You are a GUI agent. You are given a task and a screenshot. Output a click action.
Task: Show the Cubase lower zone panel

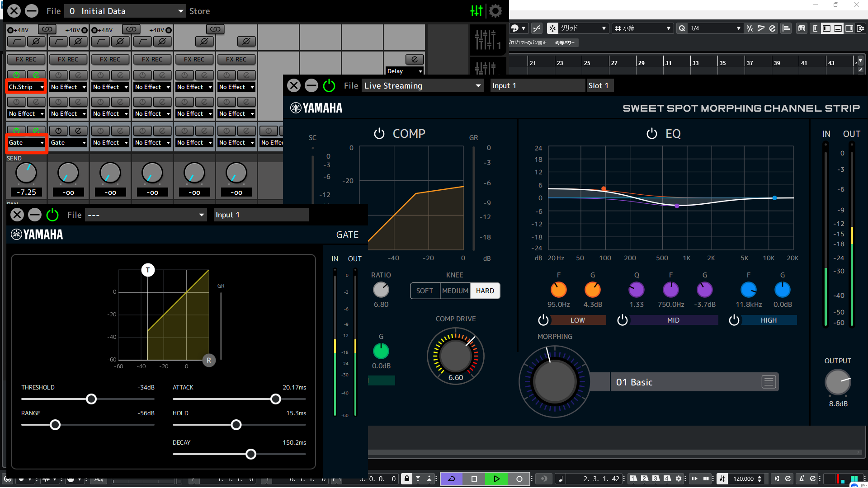click(838, 28)
